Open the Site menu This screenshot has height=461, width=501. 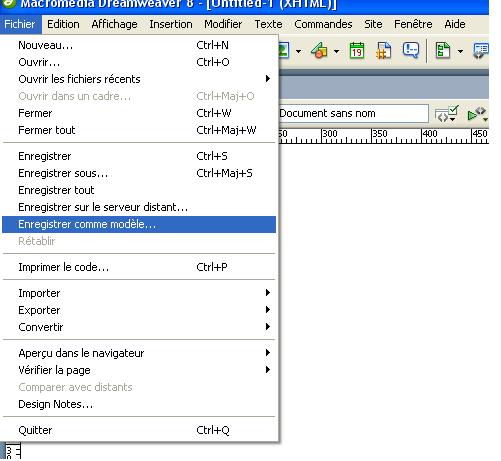(373, 24)
